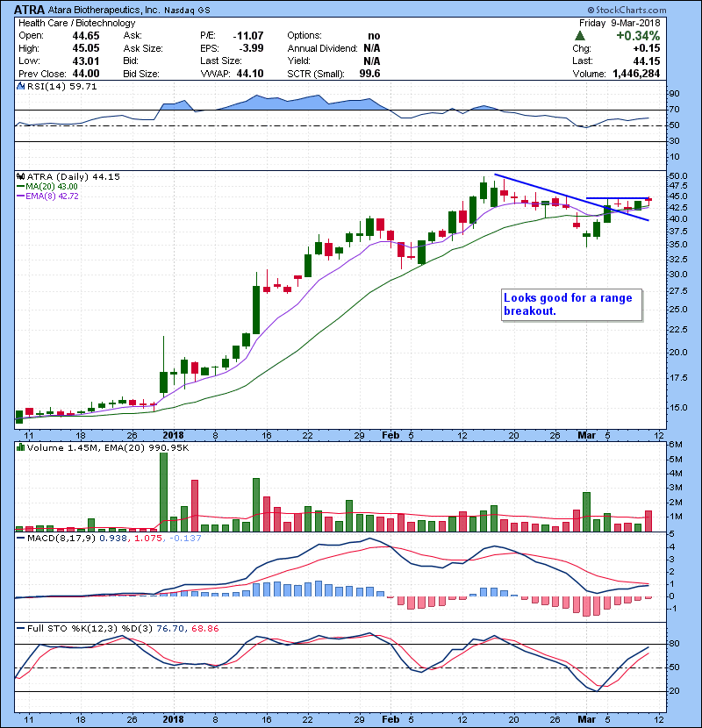
Task: Click the RSI(14) indicator icon
Action: click(20, 86)
